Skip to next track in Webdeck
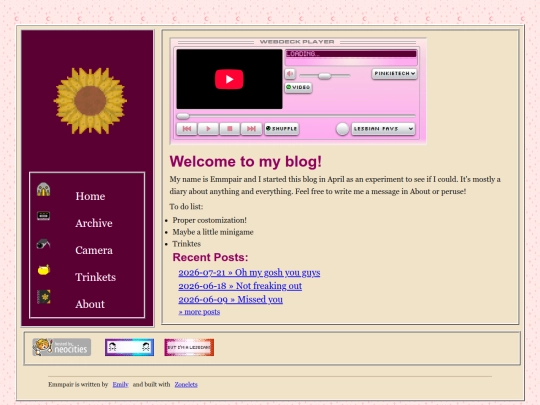Screen dimensions: 540x405 [251, 129]
